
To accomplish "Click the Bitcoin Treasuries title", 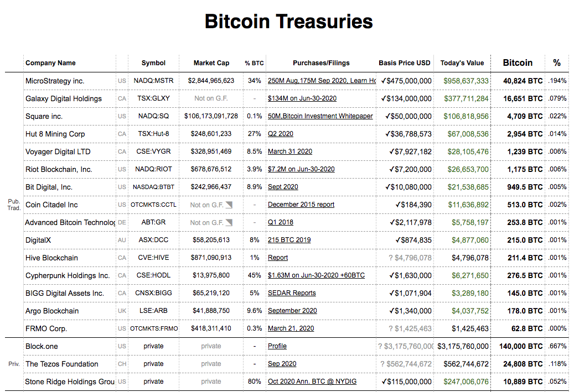I will pos(288,21).
